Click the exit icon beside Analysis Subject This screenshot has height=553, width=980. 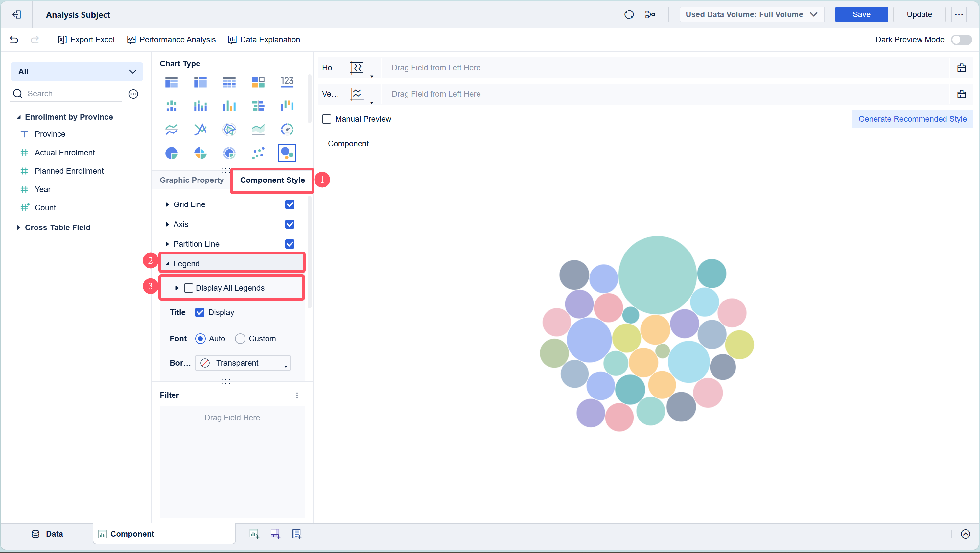click(16, 14)
